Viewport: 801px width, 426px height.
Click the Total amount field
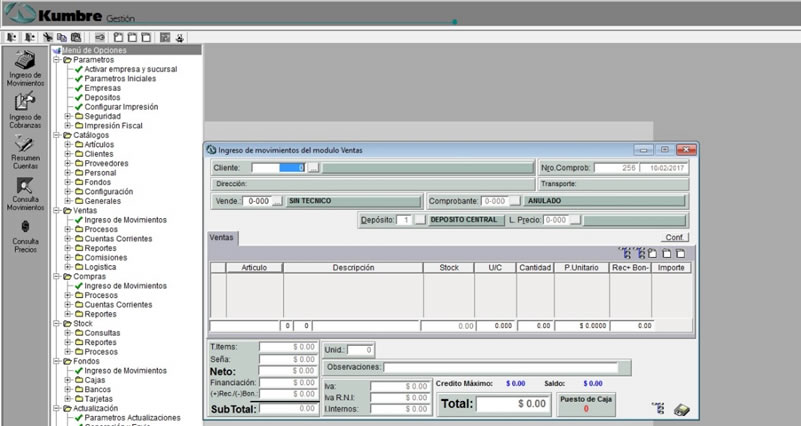(513, 404)
